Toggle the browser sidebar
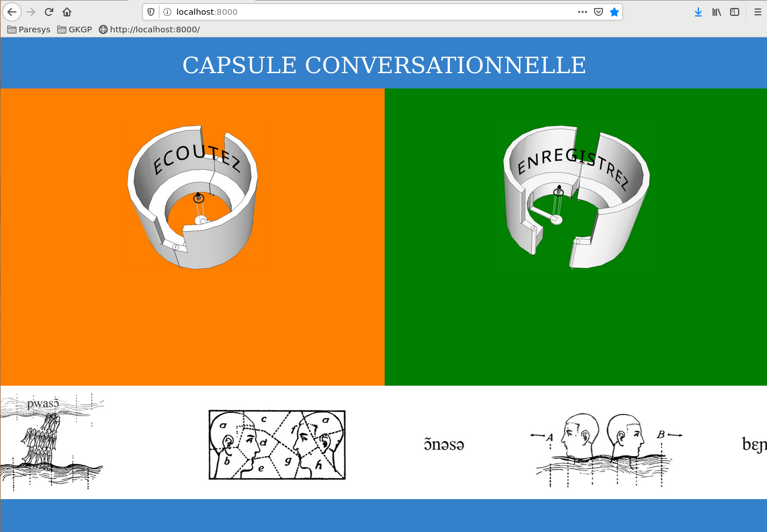 pyautogui.click(x=735, y=12)
